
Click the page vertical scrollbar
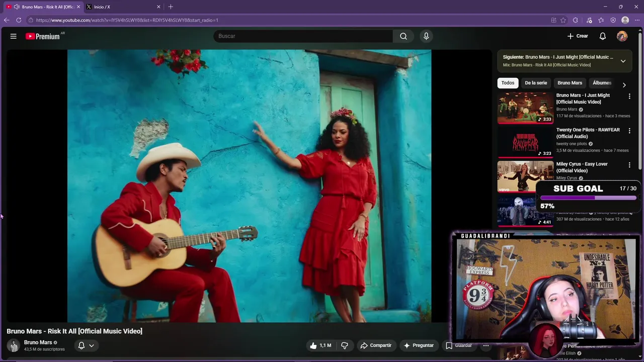[x=640, y=101]
